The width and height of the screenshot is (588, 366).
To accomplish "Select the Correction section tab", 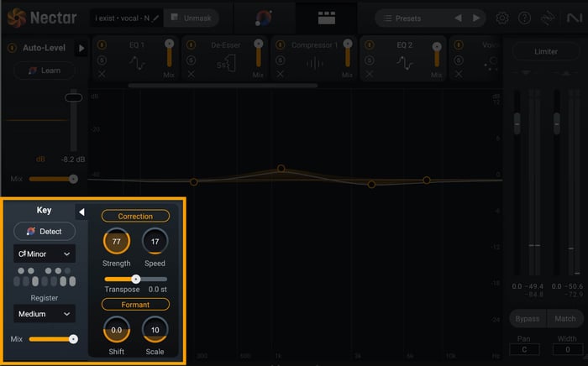I will tap(135, 216).
